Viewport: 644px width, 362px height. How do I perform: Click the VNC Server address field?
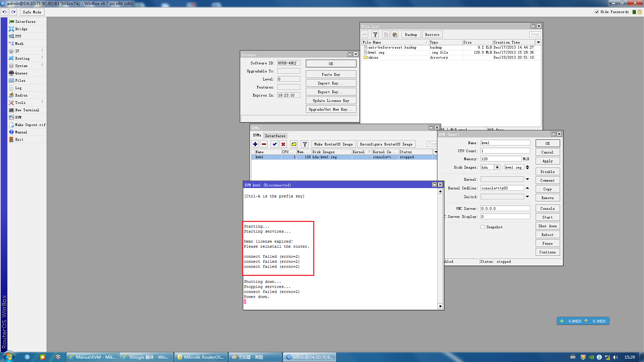(505, 208)
